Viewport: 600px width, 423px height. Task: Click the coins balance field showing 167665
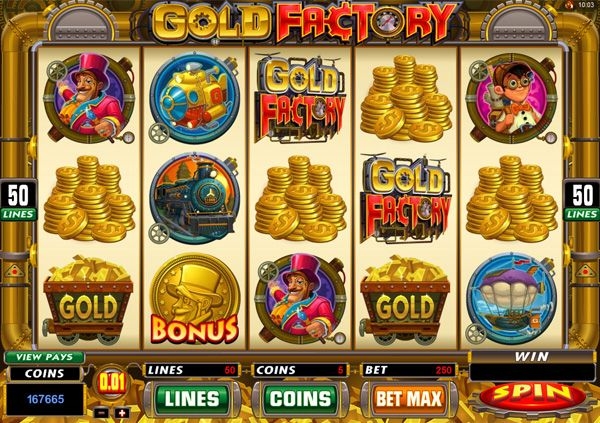click(x=45, y=400)
